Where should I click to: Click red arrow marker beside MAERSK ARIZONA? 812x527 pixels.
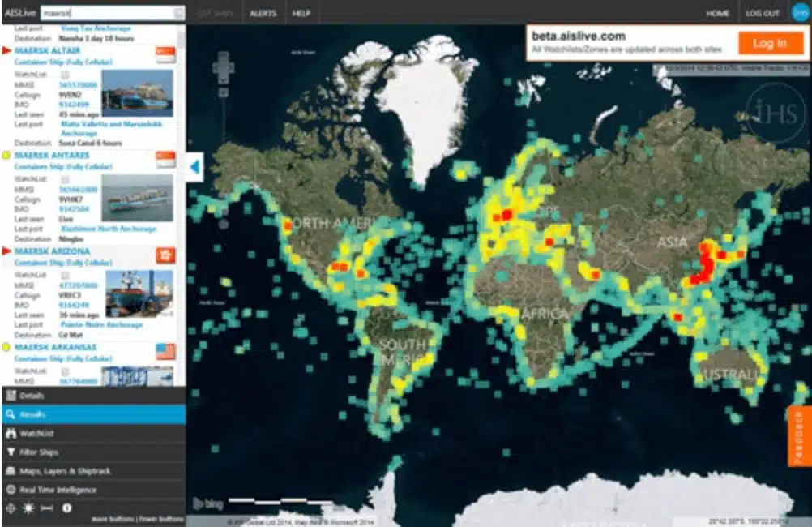[6, 251]
